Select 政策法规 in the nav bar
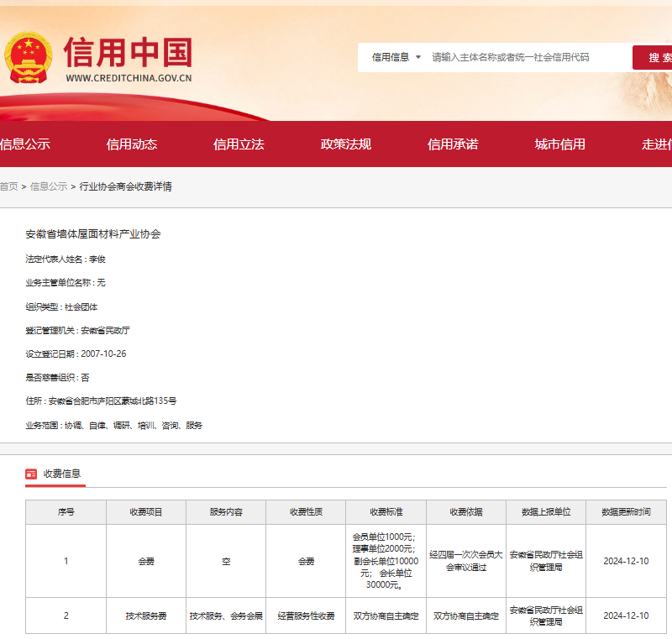This screenshot has width=672, height=639. coord(346,144)
